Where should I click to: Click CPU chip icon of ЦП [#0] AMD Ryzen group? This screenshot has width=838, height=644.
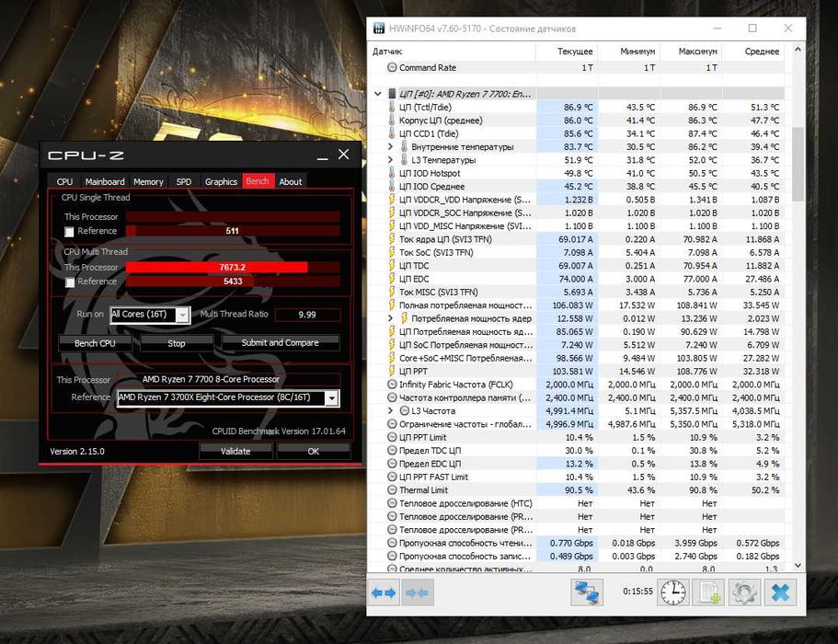tap(392, 94)
